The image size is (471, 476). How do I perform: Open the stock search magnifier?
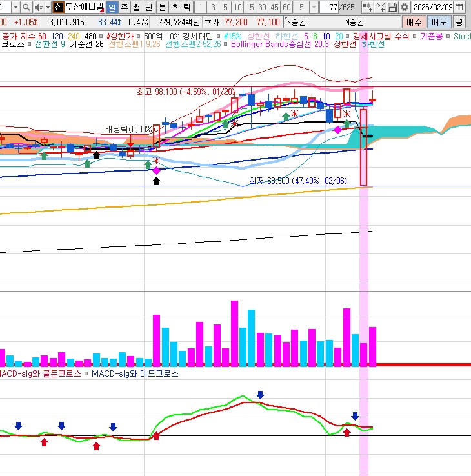26,7
